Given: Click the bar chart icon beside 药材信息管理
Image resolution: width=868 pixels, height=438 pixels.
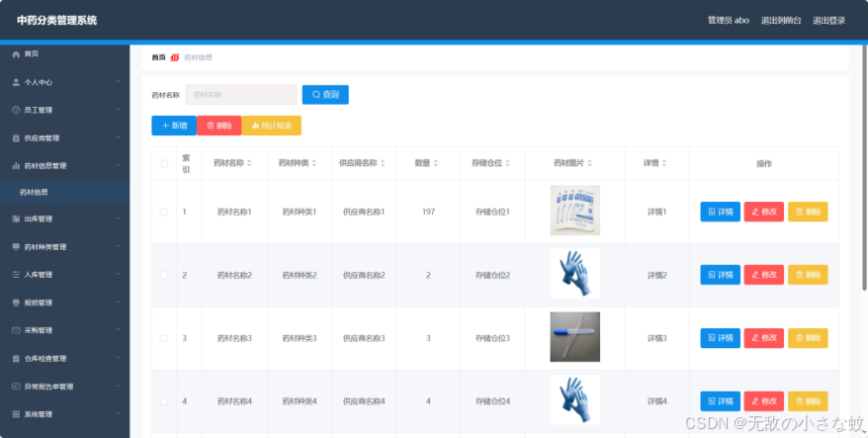Looking at the screenshot, I should tap(16, 165).
